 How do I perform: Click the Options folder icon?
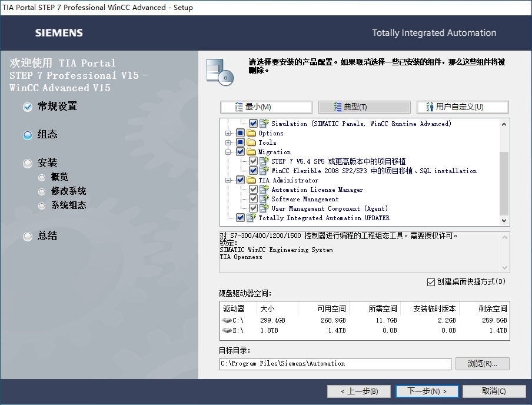[x=251, y=132]
